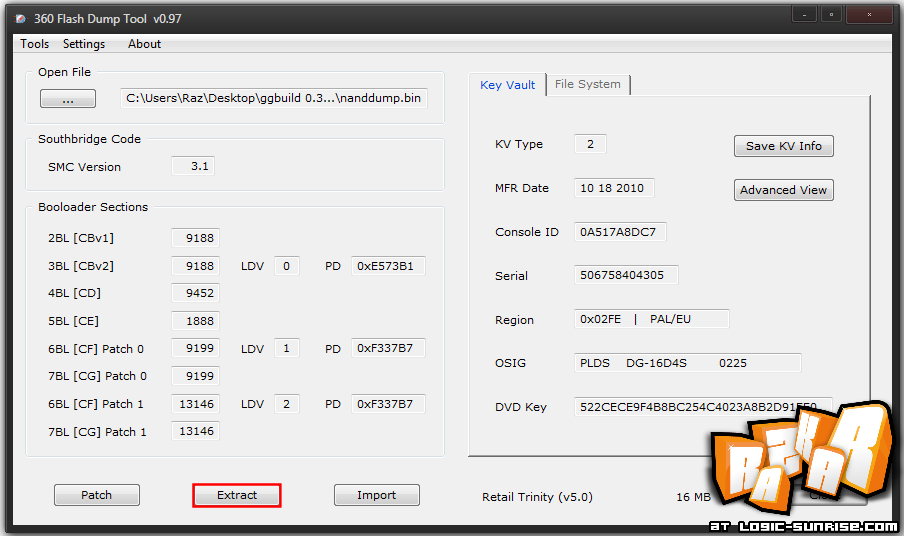The height and width of the screenshot is (536, 904).
Task: Click the Import button
Action: pyautogui.click(x=376, y=495)
